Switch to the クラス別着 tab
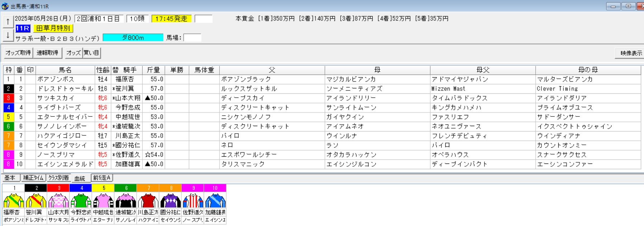The image size is (644, 226). click(x=58, y=178)
